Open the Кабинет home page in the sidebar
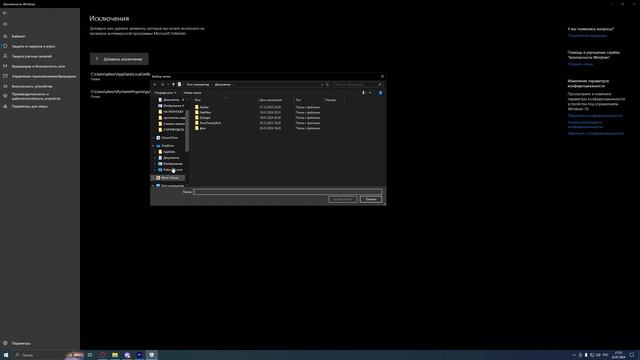The image size is (640, 360). coord(18,36)
